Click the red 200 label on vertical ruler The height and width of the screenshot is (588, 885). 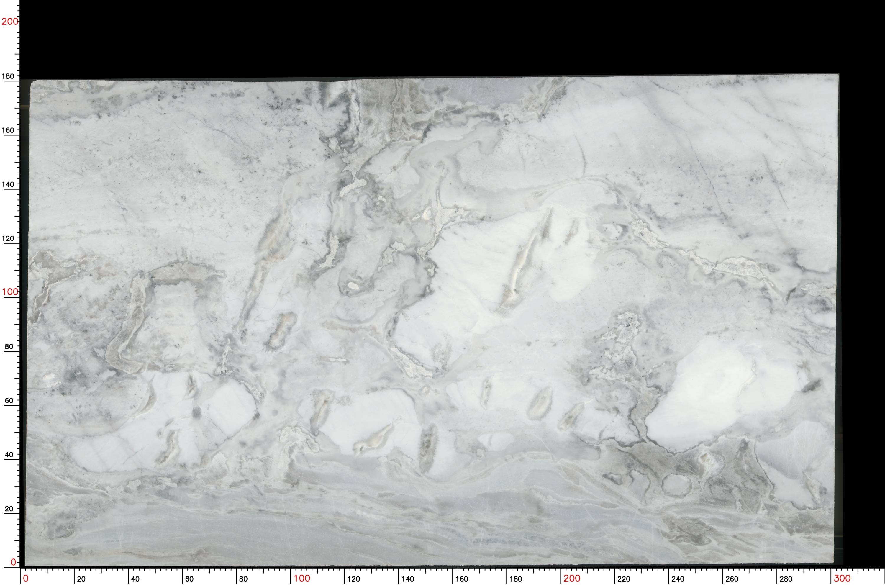coord(10,22)
